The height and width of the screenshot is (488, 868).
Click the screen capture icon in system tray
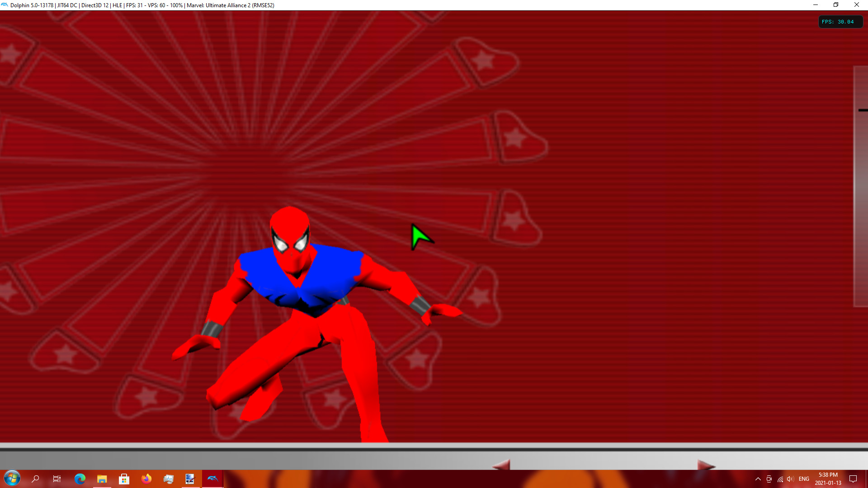[x=769, y=479]
